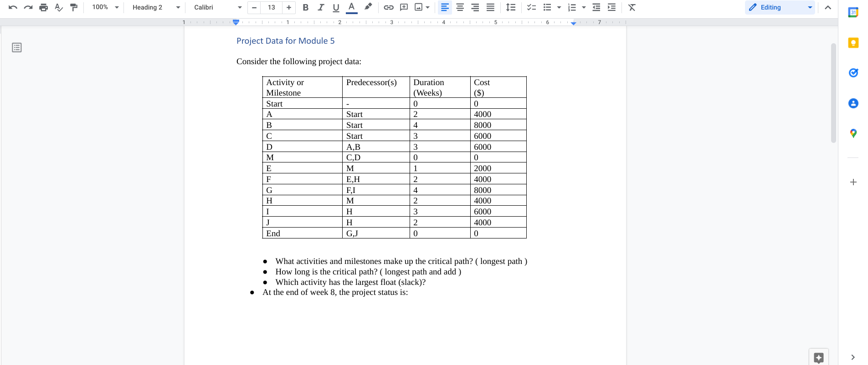Decrease the paragraph indent
Screen dimensions: 868x365
click(x=596, y=7)
